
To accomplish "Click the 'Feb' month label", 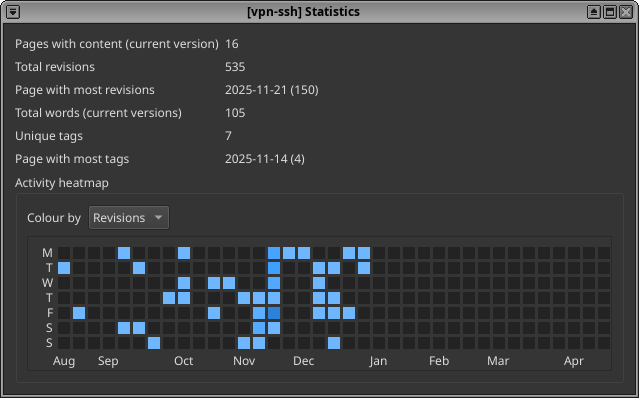I will 439,361.
